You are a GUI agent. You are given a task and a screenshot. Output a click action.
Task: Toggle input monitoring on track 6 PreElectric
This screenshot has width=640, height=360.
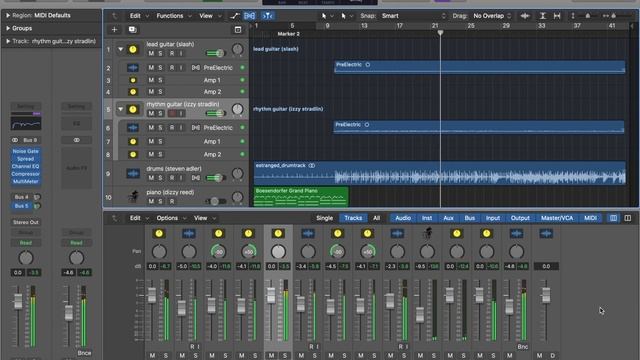point(181,128)
